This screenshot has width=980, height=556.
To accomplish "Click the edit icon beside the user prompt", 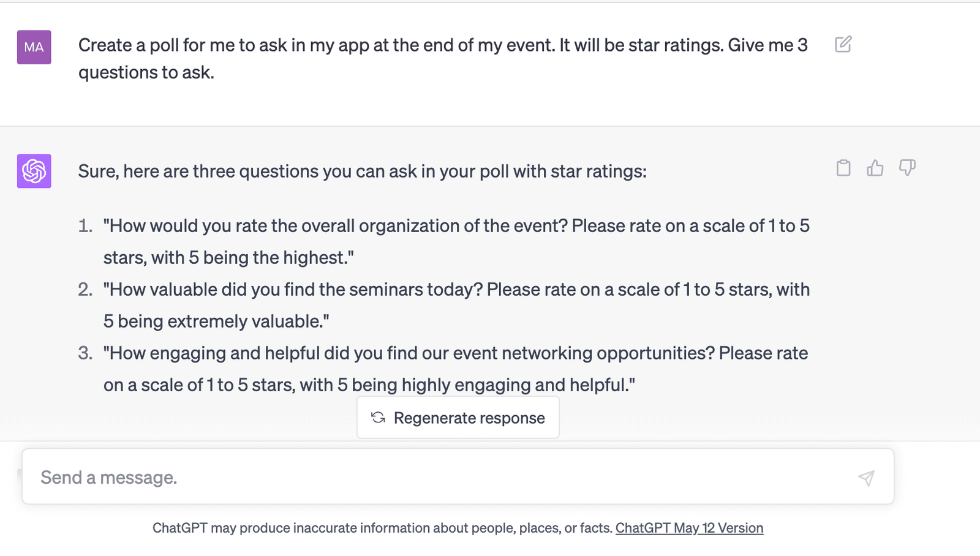I will (843, 44).
